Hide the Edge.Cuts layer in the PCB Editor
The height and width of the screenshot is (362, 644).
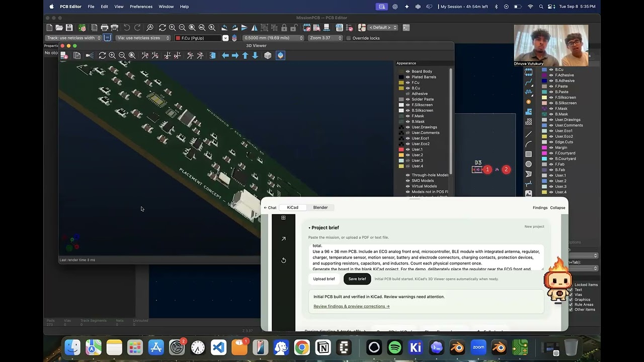[x=551, y=142]
